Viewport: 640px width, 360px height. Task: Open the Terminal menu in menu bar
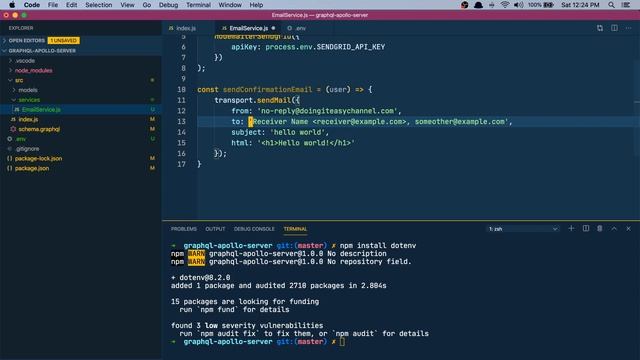click(198, 5)
